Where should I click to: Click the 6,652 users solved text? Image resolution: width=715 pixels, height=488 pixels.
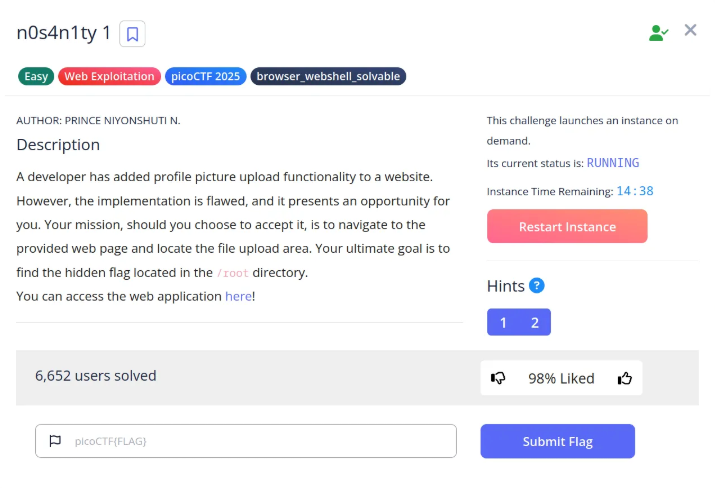click(96, 376)
